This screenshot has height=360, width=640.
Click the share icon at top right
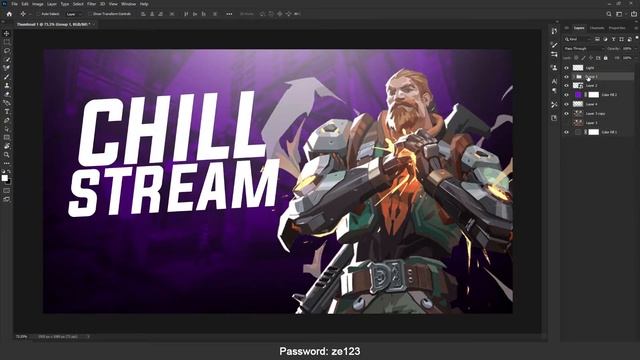point(634,14)
